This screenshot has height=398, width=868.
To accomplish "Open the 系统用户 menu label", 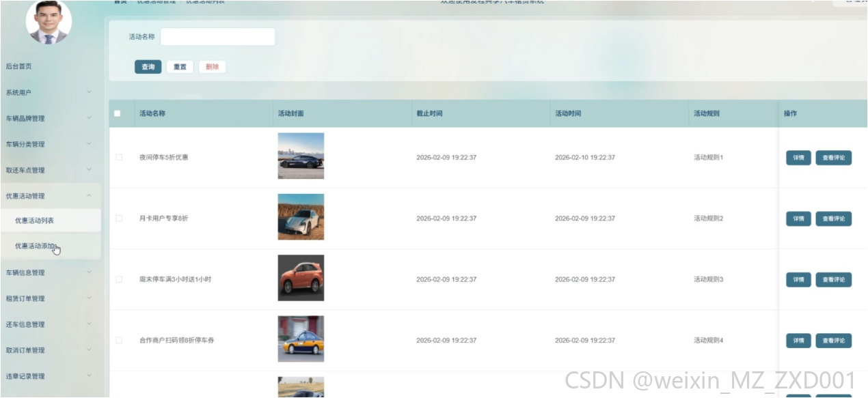I will pos(18,92).
